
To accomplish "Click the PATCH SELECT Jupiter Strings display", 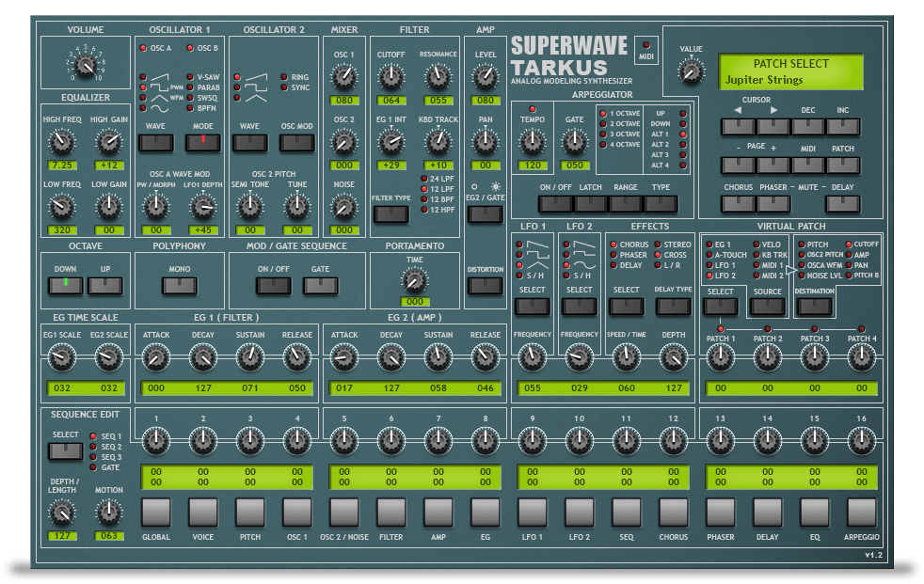I will [791, 71].
